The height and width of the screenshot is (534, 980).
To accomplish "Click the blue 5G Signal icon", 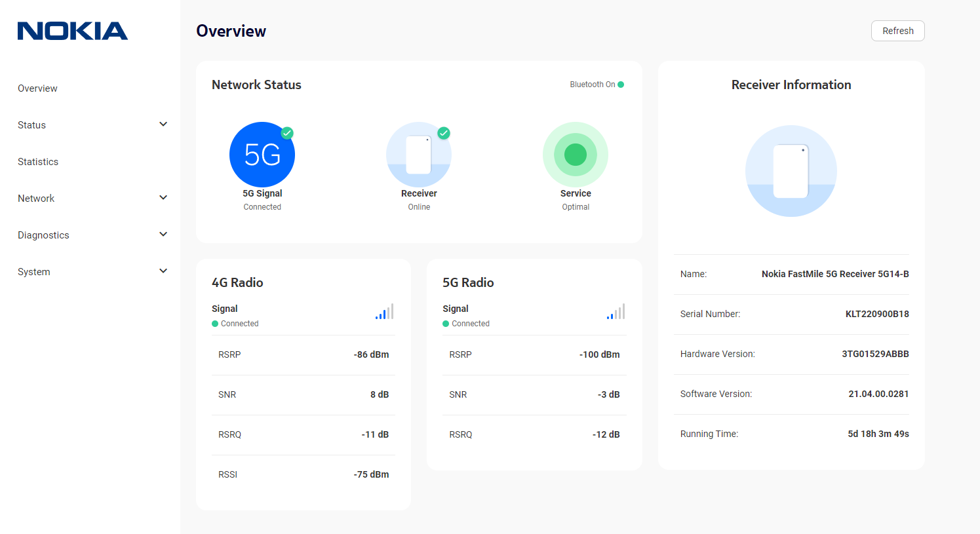I will tap(262, 155).
